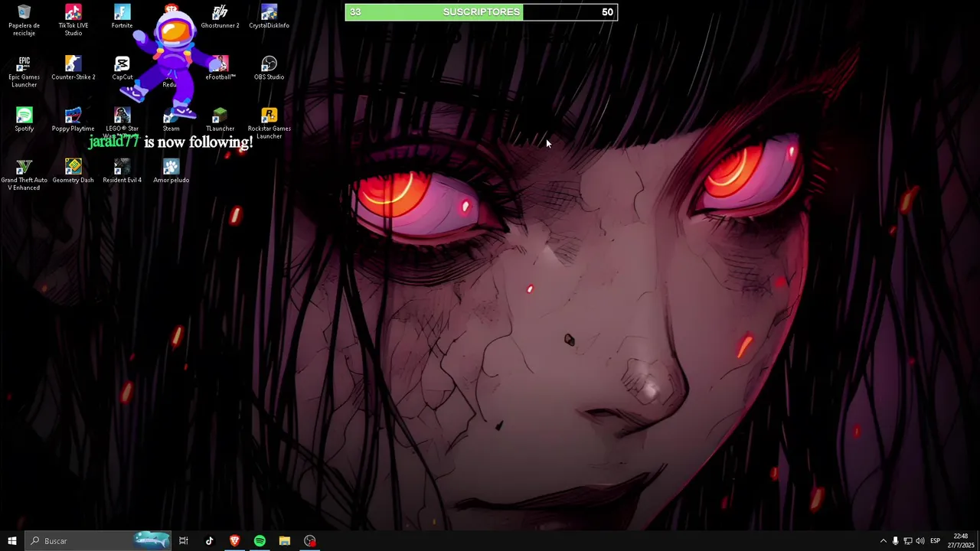
Task: Switch to Spotify on the taskbar
Action: pos(260,541)
